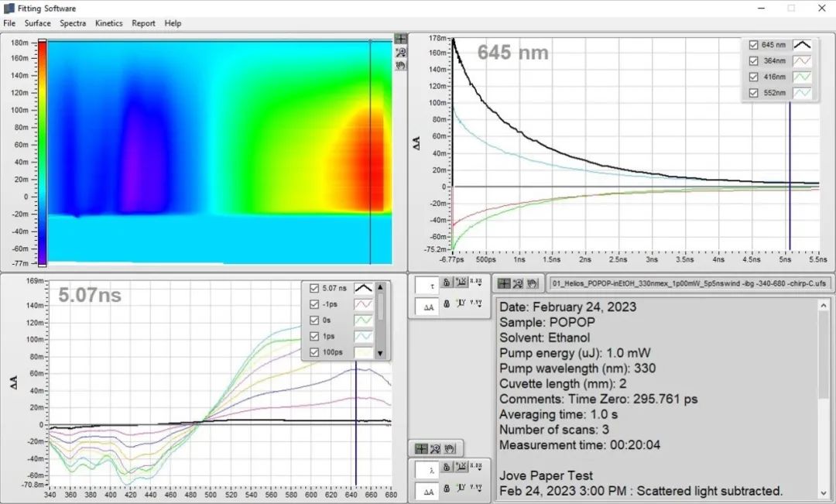The width and height of the screenshot is (836, 504).
Task: Select the crosshair cursor tool on the surface plot
Action: point(400,39)
